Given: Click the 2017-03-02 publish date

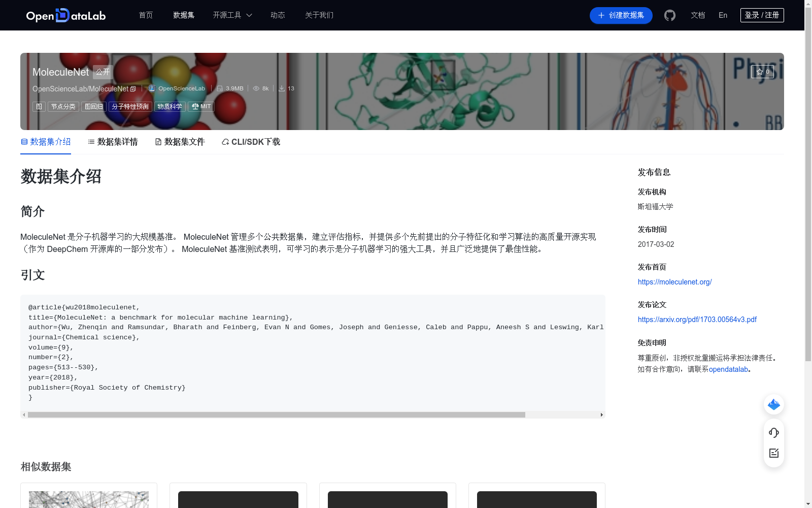Looking at the screenshot, I should (x=656, y=244).
